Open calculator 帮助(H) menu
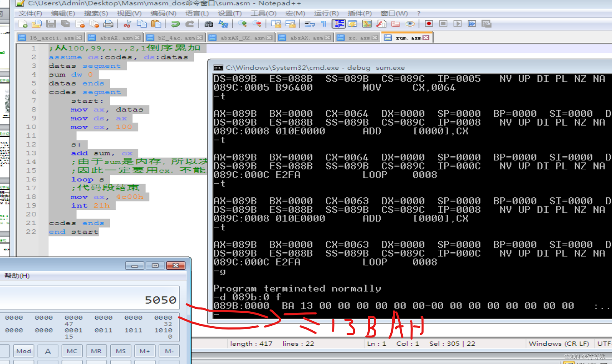612x364 pixels. point(17,276)
